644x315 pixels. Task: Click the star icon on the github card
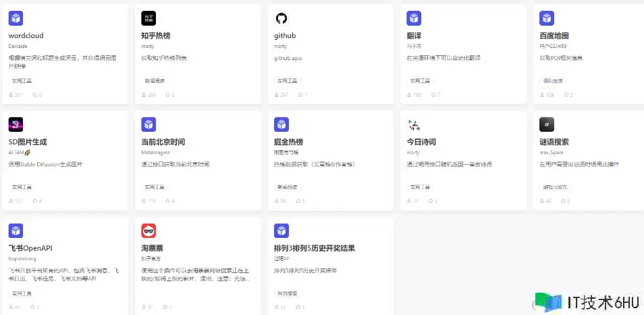coord(300,95)
